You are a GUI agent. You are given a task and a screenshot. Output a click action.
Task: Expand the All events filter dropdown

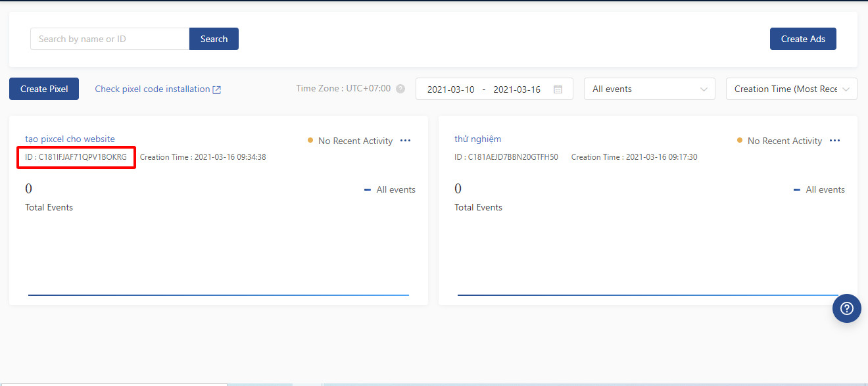coord(649,89)
